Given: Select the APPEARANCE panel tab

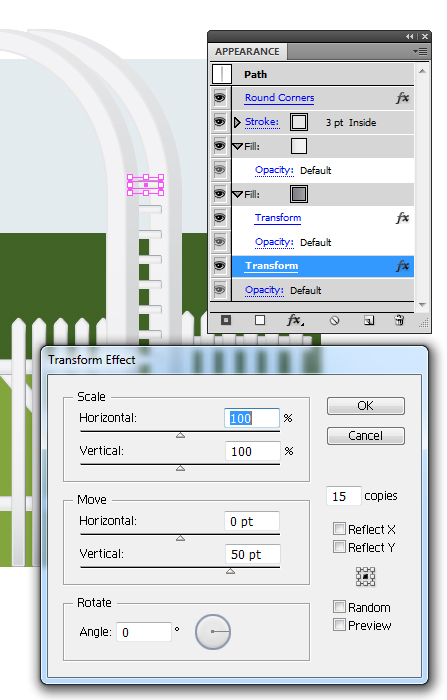Looking at the screenshot, I should [248, 52].
